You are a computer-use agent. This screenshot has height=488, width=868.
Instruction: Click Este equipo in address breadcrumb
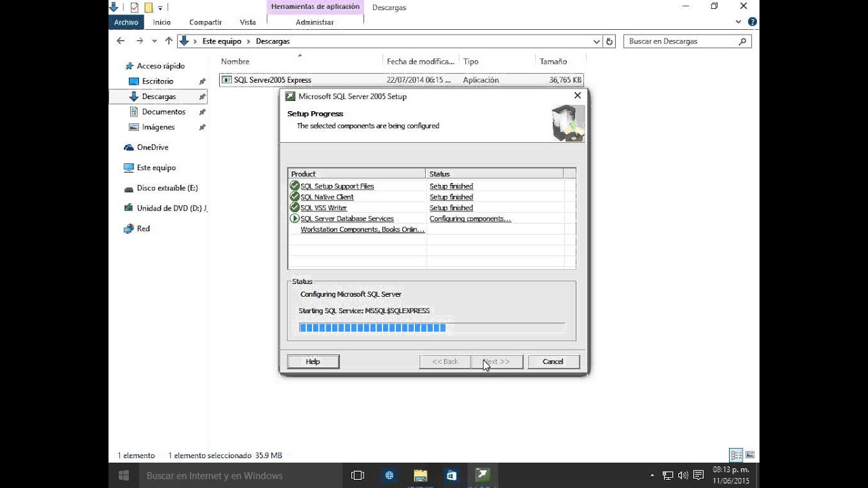click(222, 41)
